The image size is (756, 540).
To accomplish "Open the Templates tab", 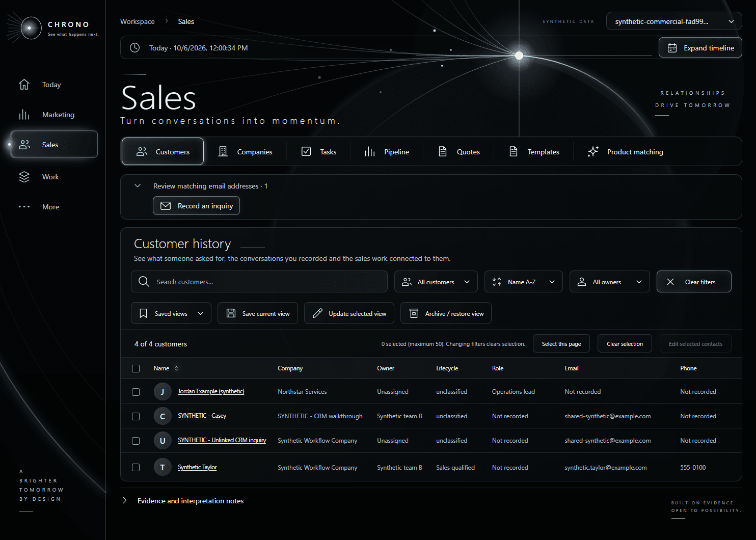I will pyautogui.click(x=534, y=152).
